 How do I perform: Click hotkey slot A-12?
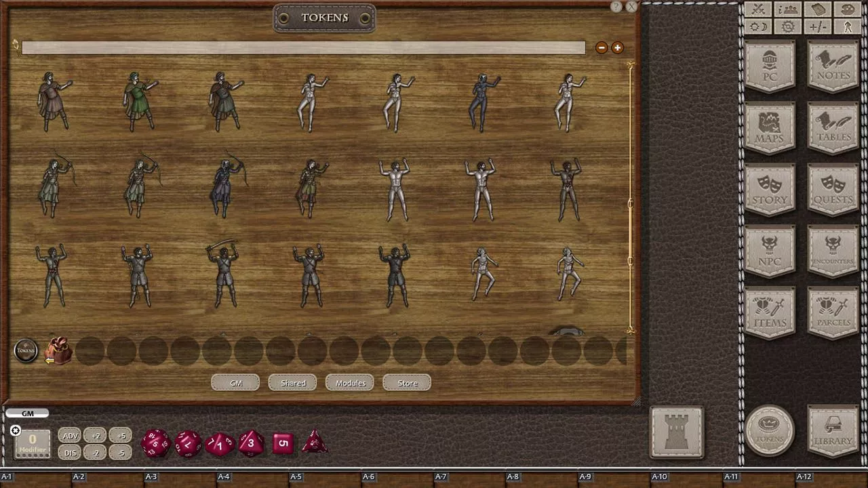pyautogui.click(x=804, y=477)
